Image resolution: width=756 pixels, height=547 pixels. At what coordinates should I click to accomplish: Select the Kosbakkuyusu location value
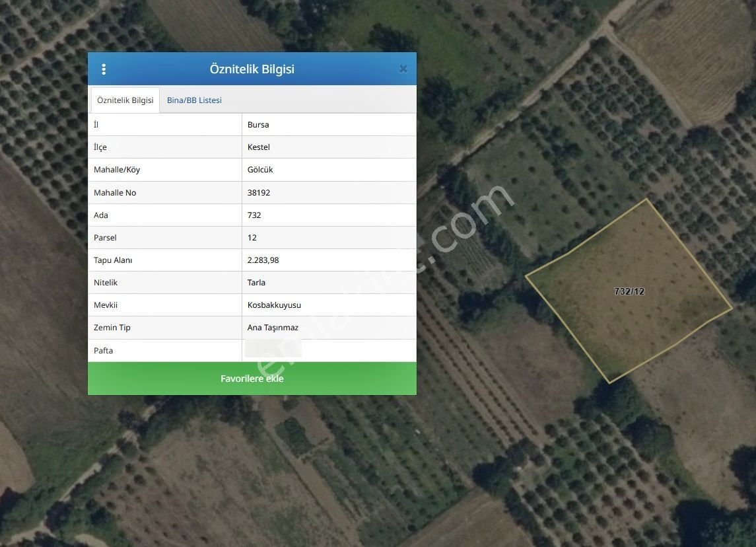click(x=274, y=305)
